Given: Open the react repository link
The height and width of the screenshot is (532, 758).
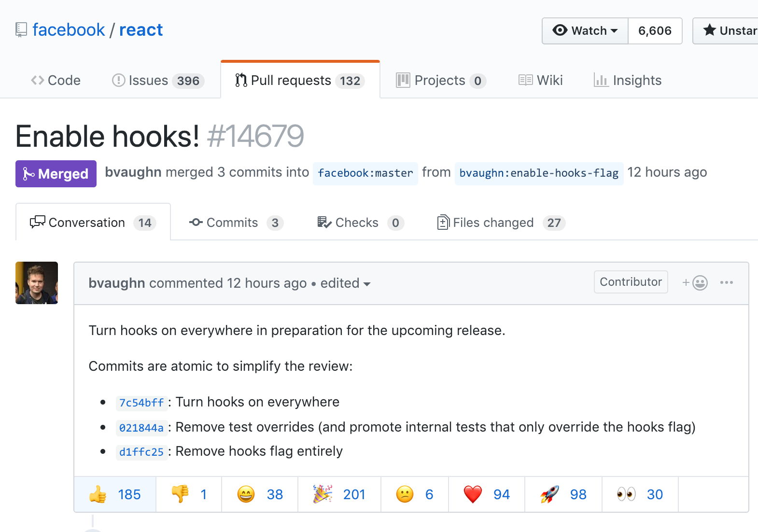Looking at the screenshot, I should coord(141,30).
